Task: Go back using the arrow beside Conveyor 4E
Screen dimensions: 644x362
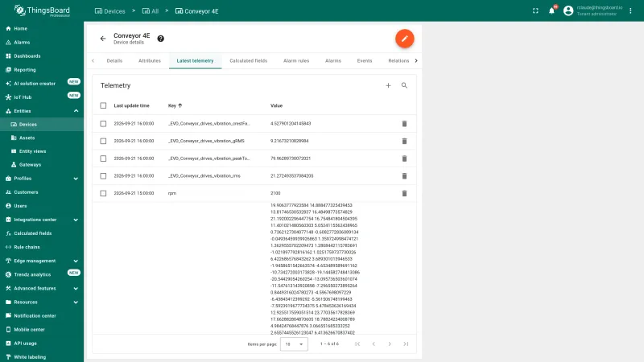Action: (x=103, y=39)
